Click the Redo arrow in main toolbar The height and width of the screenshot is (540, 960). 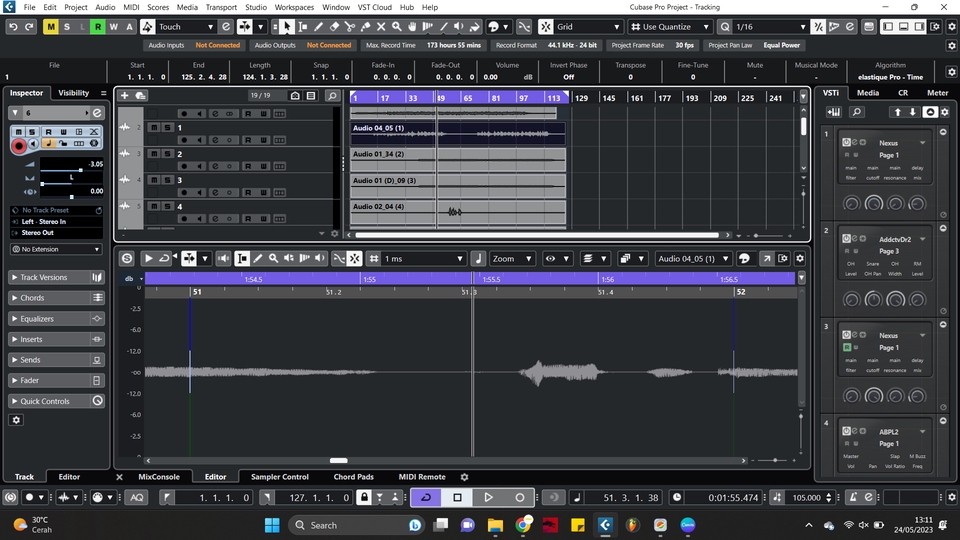click(x=29, y=27)
